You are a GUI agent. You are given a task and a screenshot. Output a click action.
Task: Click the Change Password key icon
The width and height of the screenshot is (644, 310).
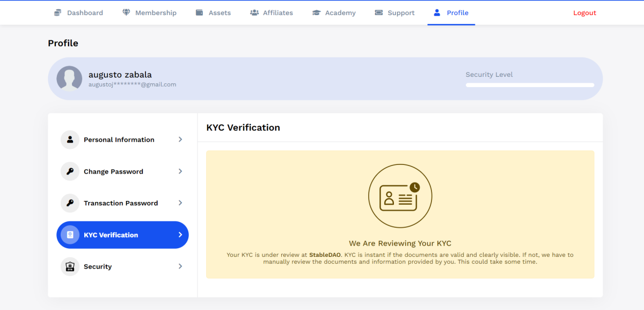70,171
